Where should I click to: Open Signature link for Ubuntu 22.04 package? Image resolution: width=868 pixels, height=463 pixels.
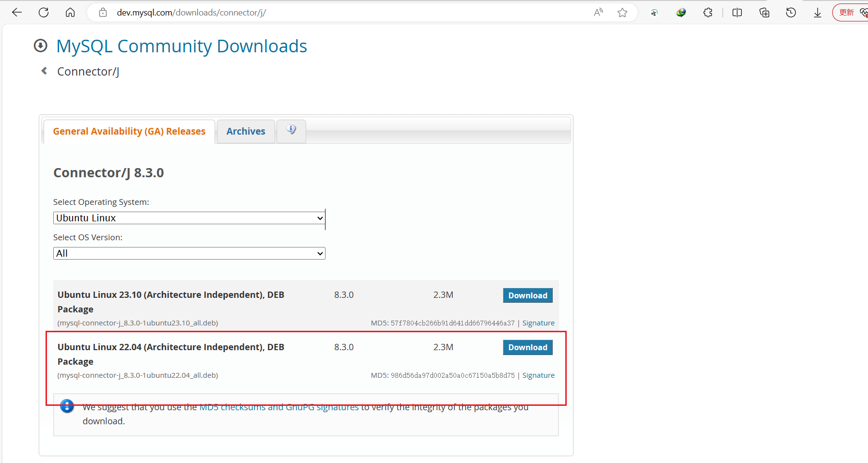click(x=538, y=375)
